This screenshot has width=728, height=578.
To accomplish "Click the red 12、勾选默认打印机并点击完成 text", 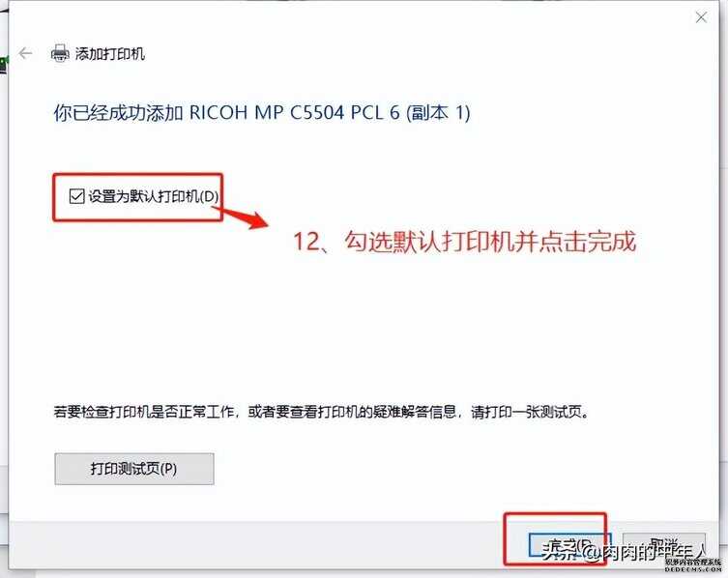I will pos(464,242).
